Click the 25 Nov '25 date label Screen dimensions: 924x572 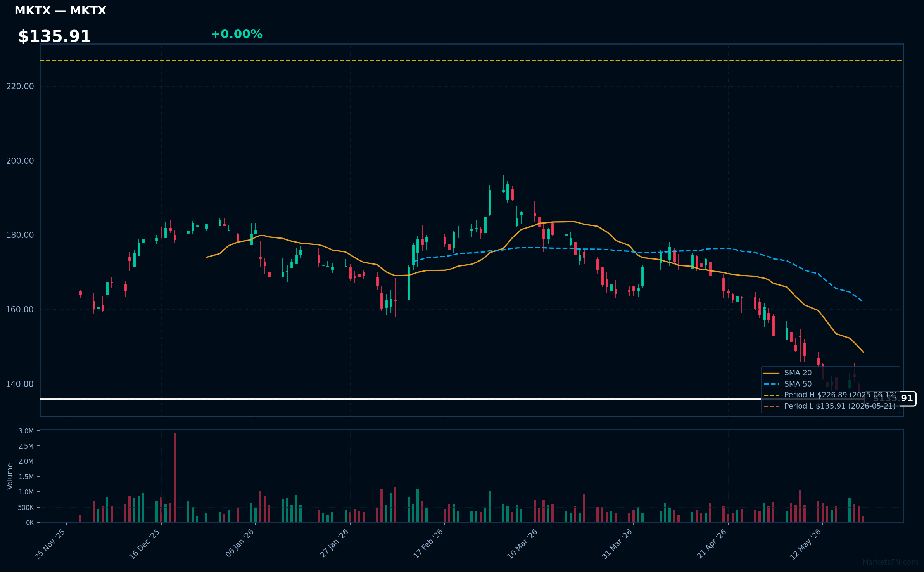click(50, 544)
